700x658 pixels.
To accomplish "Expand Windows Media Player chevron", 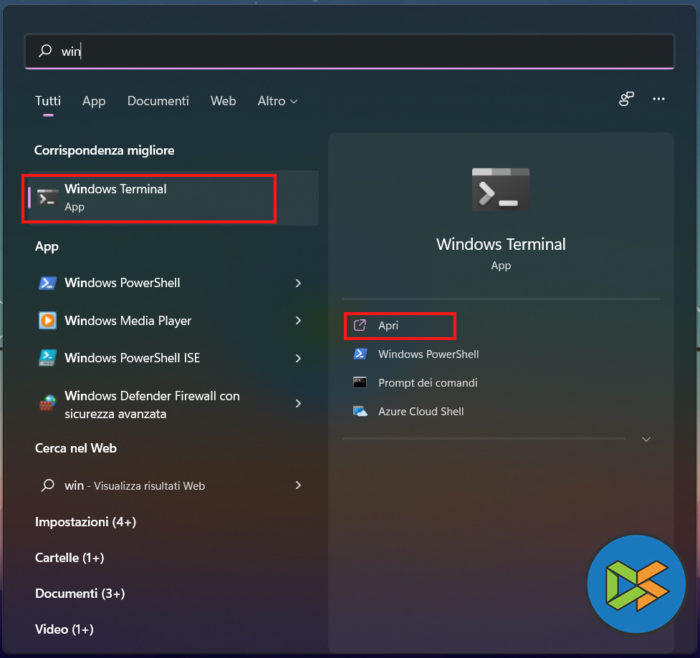I will [298, 321].
